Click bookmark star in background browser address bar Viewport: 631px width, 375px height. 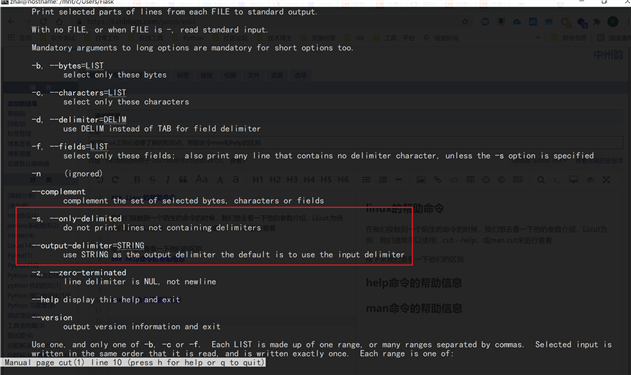click(465, 22)
